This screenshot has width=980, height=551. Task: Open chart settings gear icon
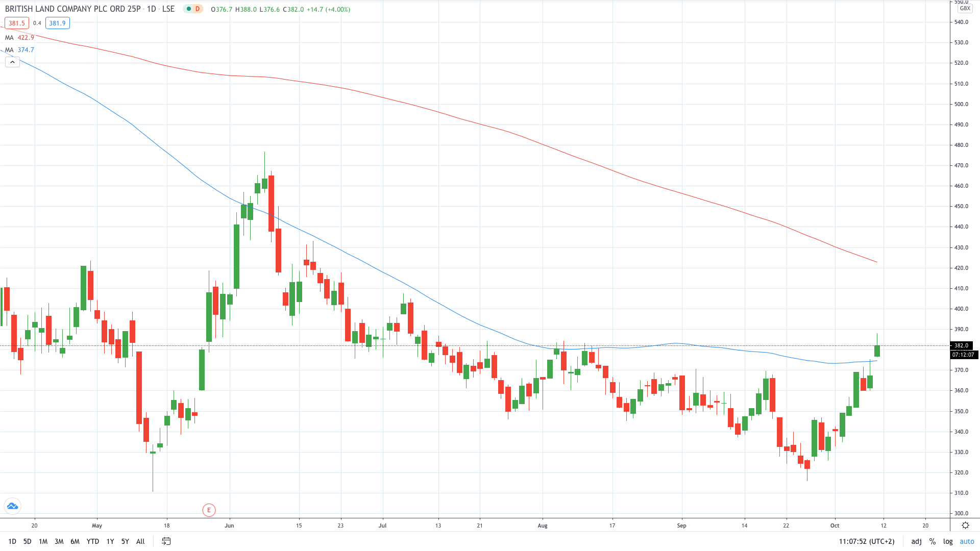(965, 525)
